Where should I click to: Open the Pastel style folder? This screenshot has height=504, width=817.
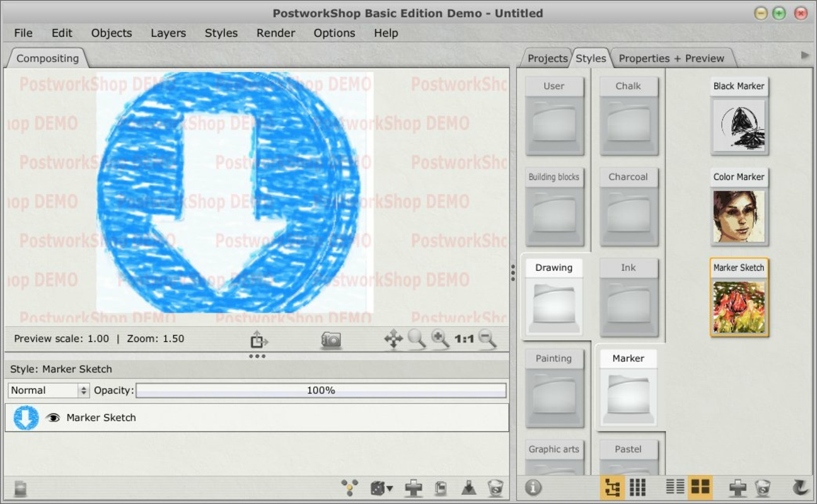[629, 456]
